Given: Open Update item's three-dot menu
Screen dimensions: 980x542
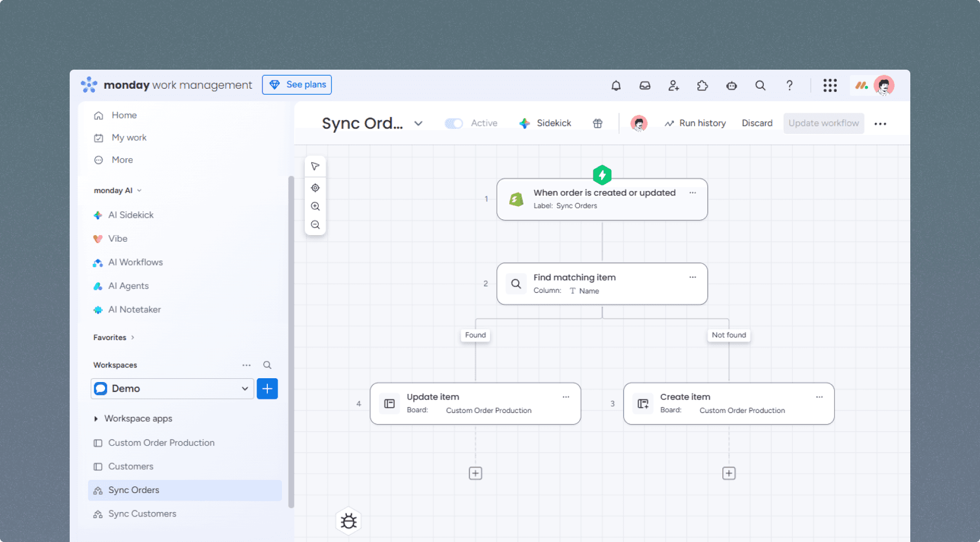Looking at the screenshot, I should (x=566, y=397).
